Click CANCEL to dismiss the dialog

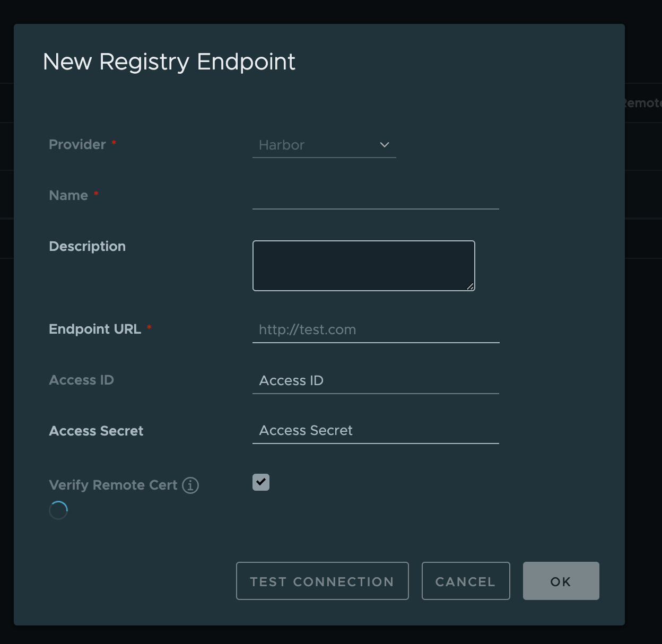tap(465, 581)
